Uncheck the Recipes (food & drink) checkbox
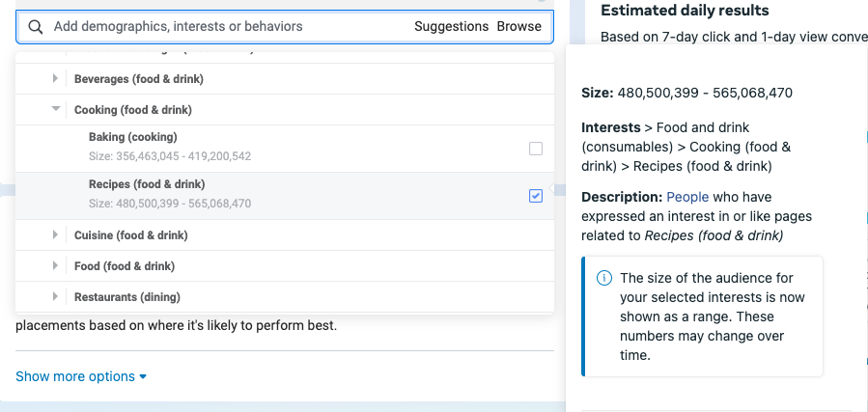The image size is (868, 412). 536,196
